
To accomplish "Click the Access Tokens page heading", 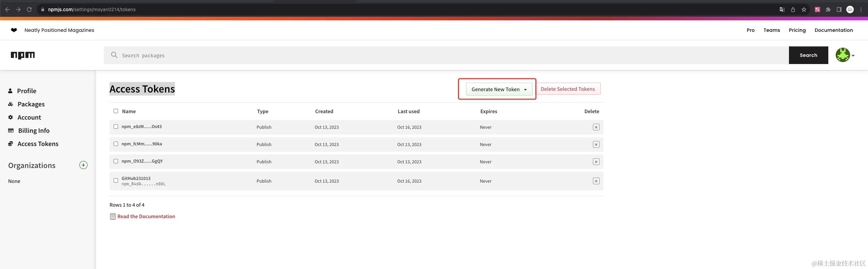I will pos(142,89).
